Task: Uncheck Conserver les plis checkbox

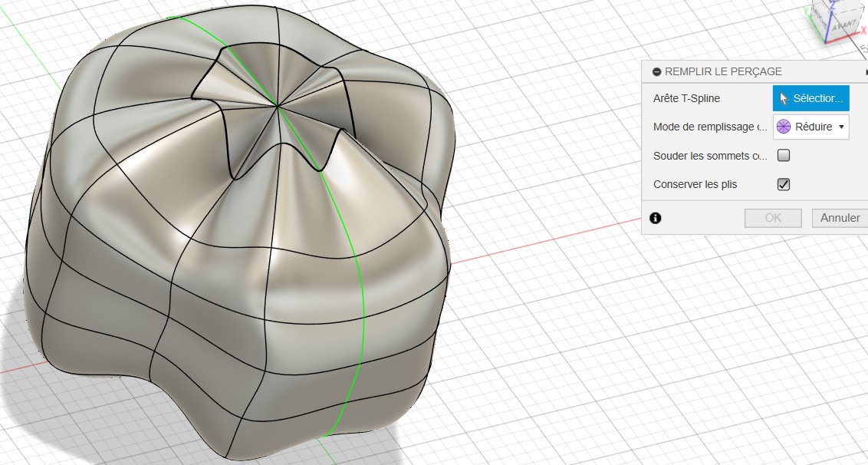Action: [784, 184]
